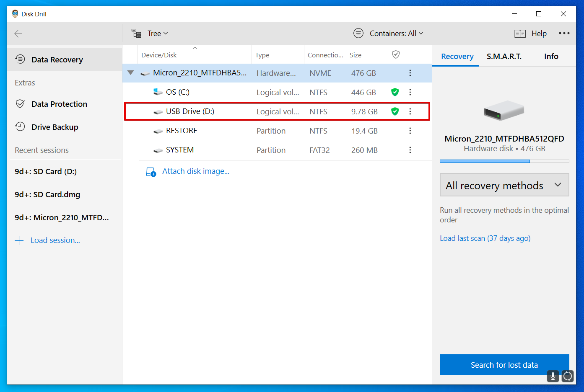Open recent session 9d+: Micron_2210_MTFD...
584x392 pixels.
(x=62, y=217)
